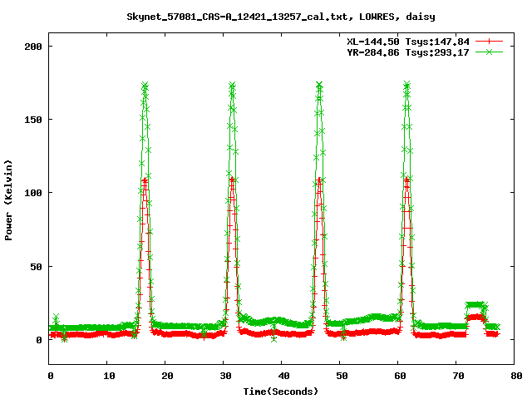
Task: Click x-axis tick label 60
Action: (400, 376)
